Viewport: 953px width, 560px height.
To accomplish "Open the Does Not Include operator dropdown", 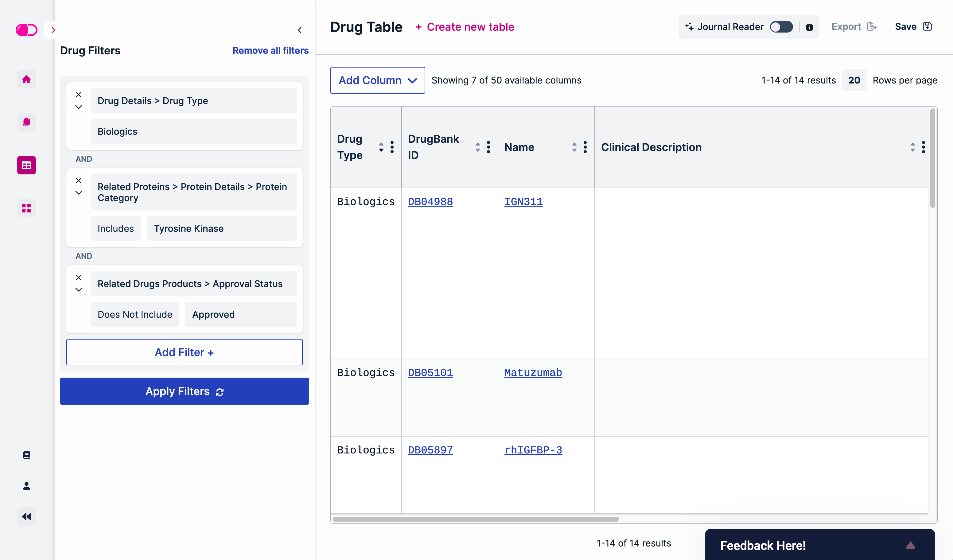I will [135, 314].
